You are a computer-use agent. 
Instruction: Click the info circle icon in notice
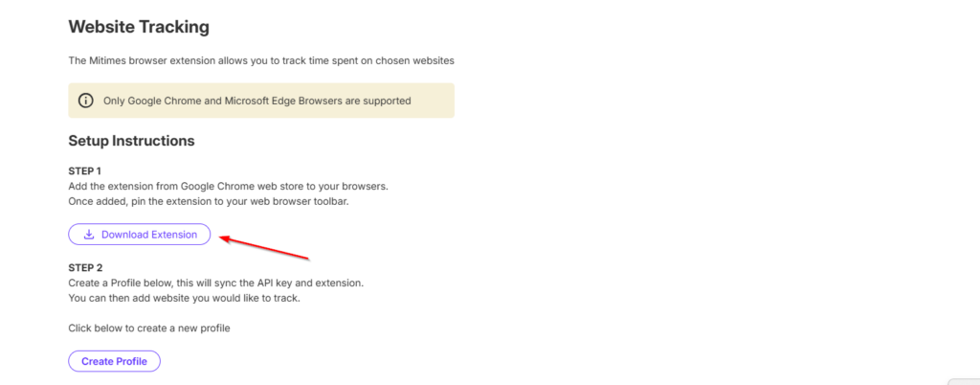click(x=86, y=101)
